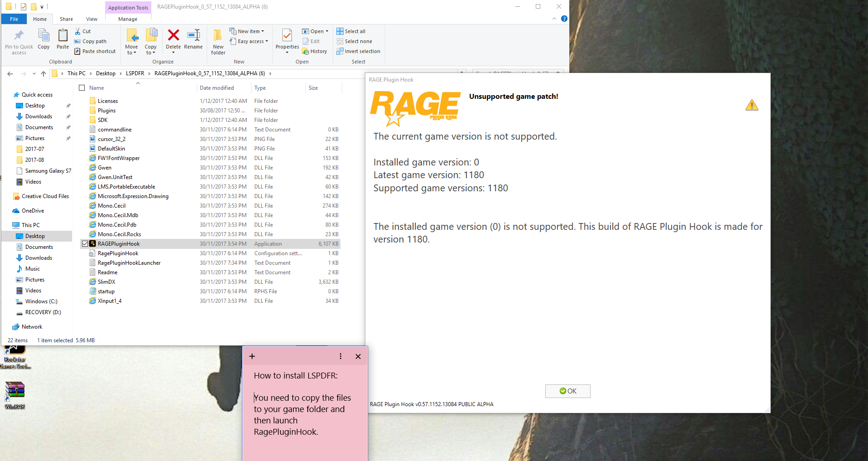Go up one folder level arrow
Viewport: 868px width, 461px height.
click(44, 73)
